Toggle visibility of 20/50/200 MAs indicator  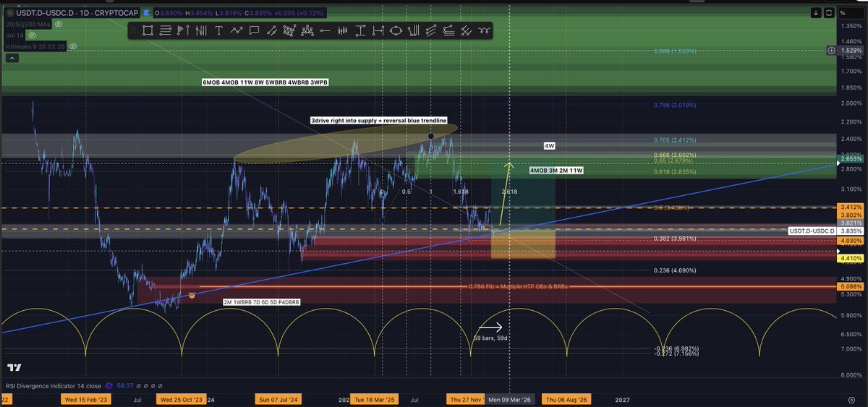(x=59, y=24)
